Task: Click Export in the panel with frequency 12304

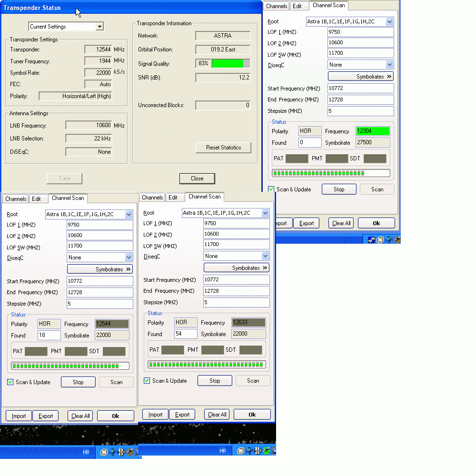Action: click(306, 223)
